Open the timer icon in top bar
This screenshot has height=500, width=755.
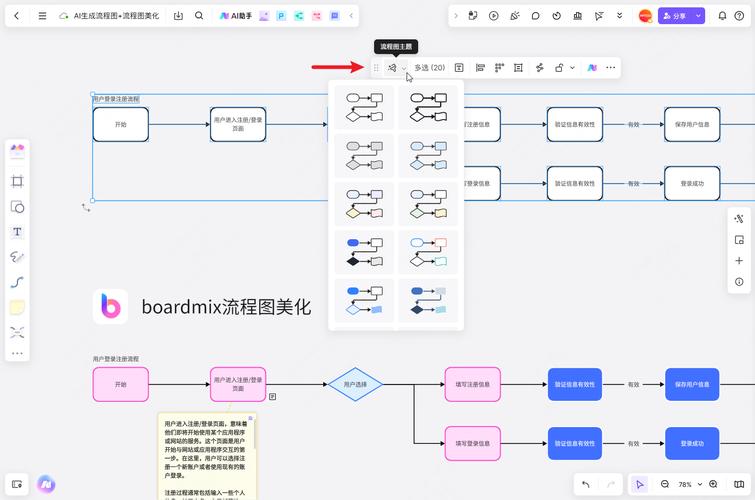557,16
